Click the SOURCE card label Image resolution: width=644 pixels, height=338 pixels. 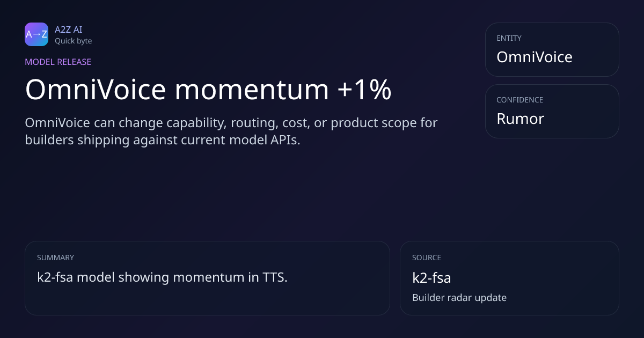426,258
